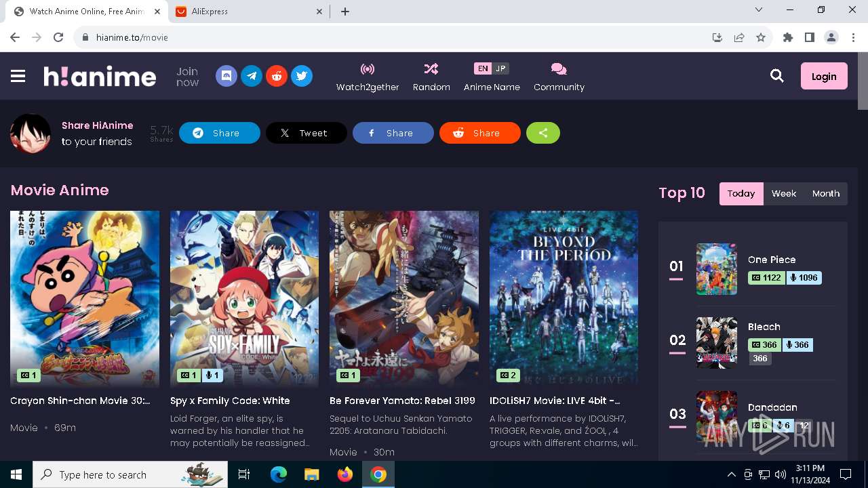Click One Piece dub count 1096 badge
868x488 pixels.
pyautogui.click(x=804, y=278)
